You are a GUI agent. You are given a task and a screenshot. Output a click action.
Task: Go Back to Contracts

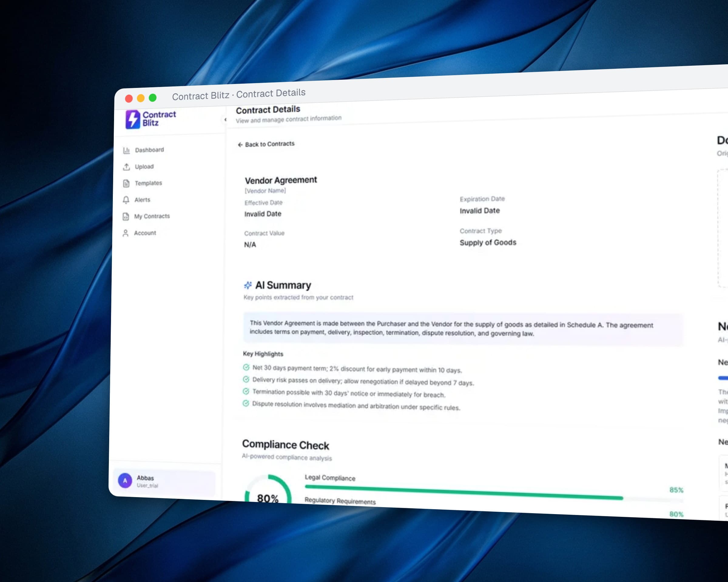click(266, 144)
